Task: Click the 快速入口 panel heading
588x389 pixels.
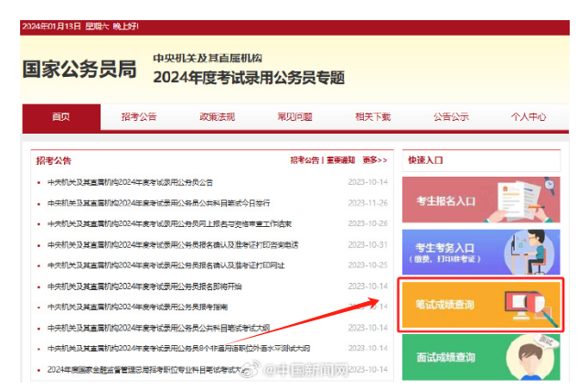Action: click(425, 160)
